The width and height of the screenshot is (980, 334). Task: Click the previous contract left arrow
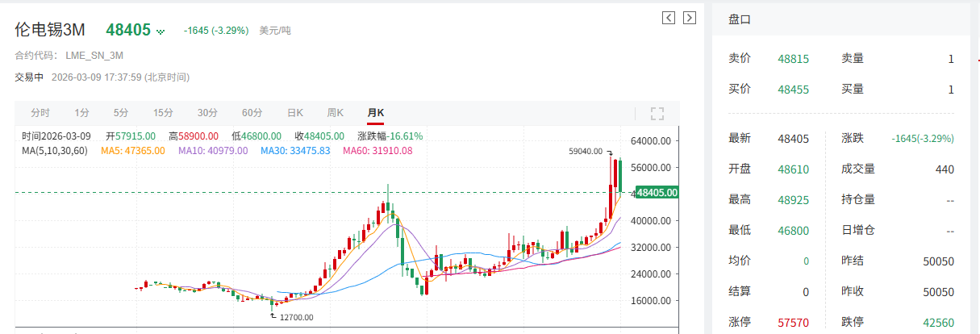[668, 18]
